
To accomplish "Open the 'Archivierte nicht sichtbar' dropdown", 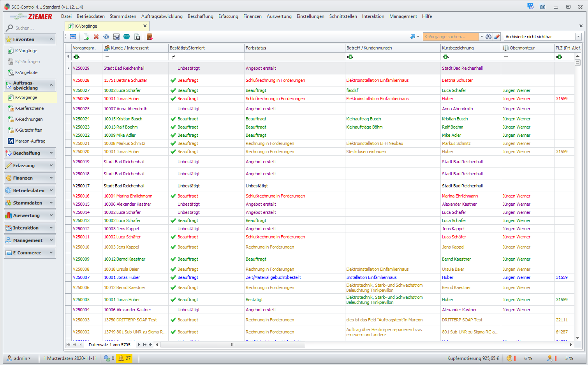I will [x=578, y=37].
